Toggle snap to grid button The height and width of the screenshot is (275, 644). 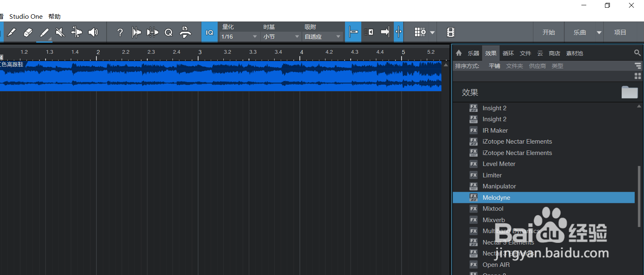coord(354,32)
